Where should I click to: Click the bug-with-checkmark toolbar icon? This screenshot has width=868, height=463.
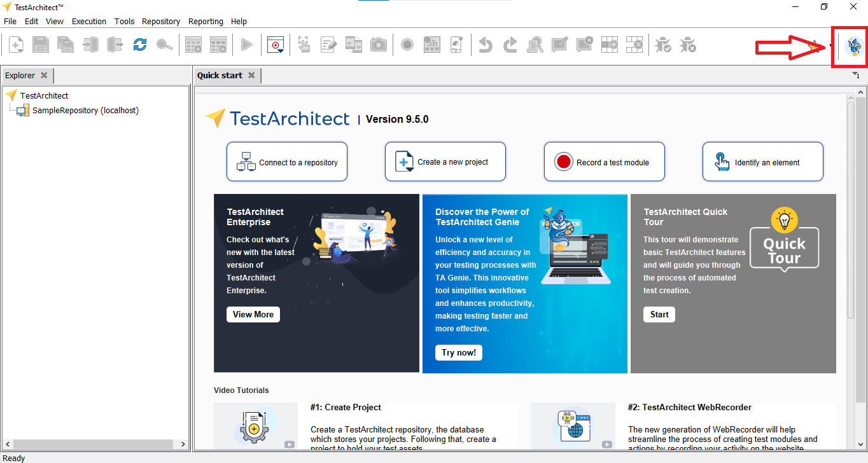[663, 45]
